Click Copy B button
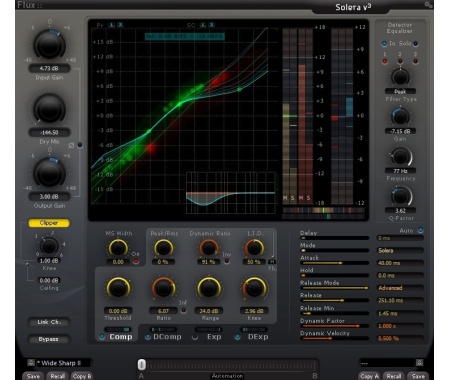The image size is (450, 380). (82, 376)
